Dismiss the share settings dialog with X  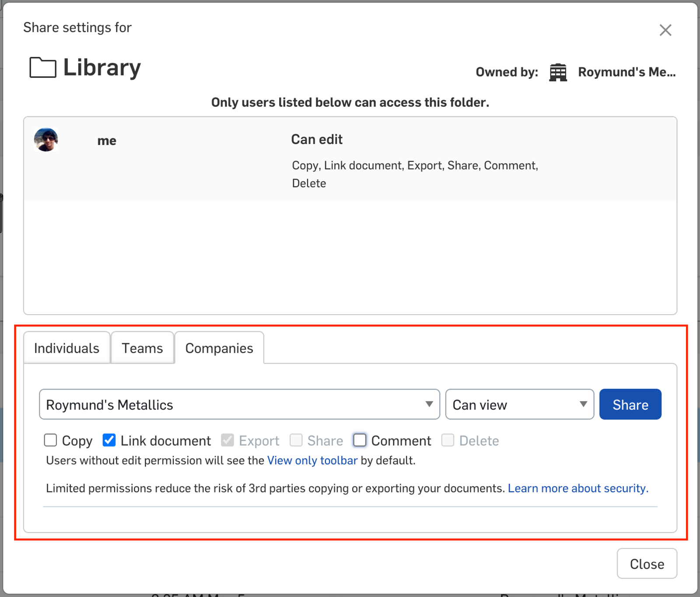click(665, 30)
